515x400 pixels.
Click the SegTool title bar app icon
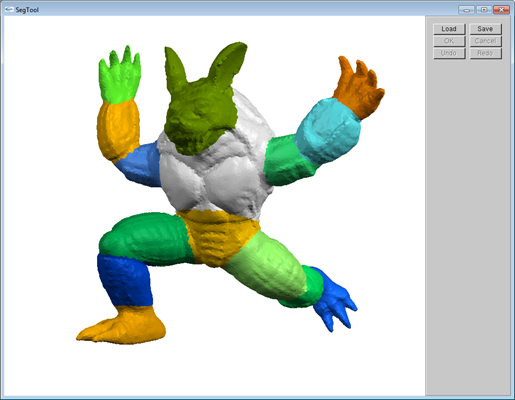[x=9, y=10]
